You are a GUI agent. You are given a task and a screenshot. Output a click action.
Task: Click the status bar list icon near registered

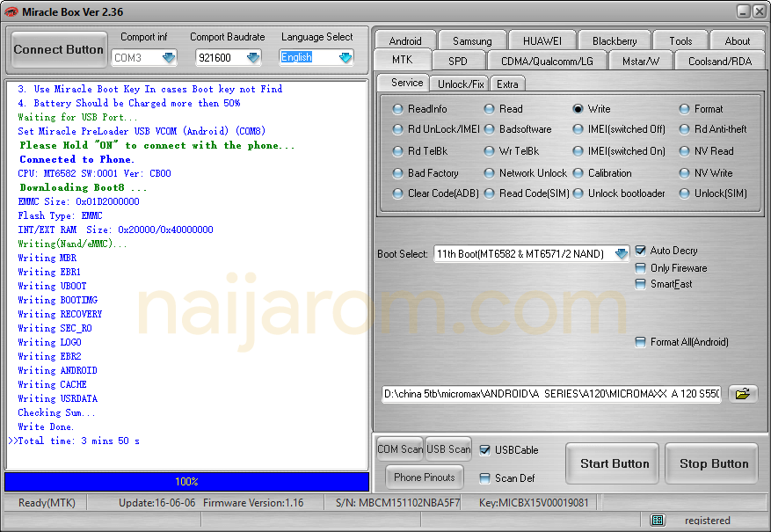(x=658, y=521)
